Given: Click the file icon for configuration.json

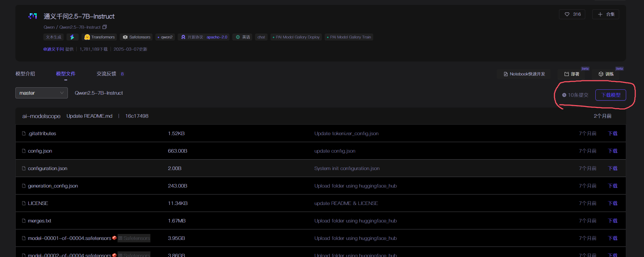Looking at the screenshot, I should [x=24, y=168].
